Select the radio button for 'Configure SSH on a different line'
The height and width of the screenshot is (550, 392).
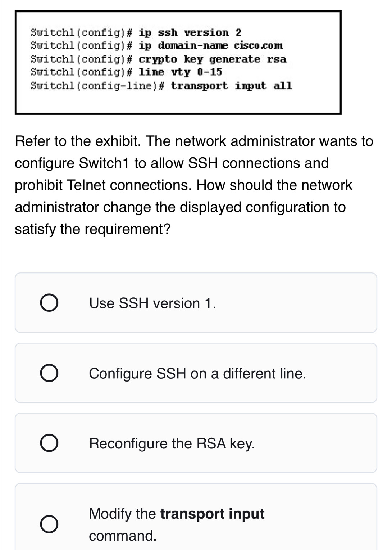pos(50,373)
